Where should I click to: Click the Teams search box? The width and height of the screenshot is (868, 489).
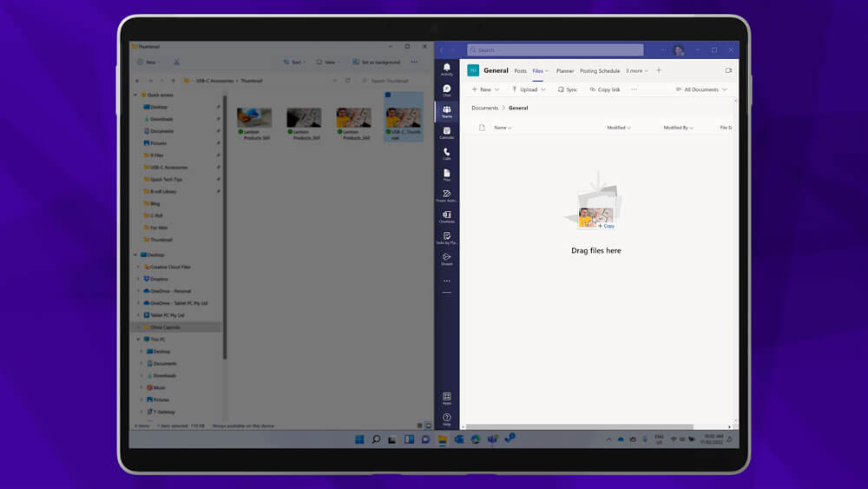coord(556,50)
